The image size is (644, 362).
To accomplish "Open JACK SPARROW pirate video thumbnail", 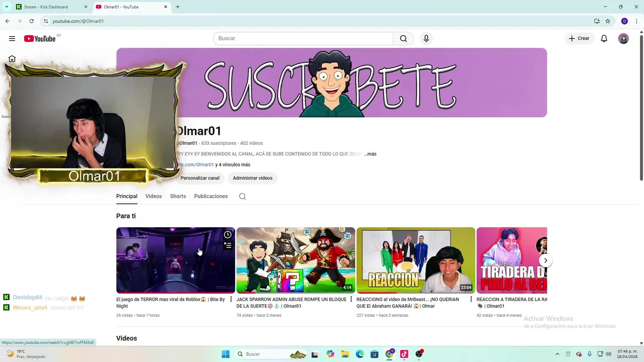I will [296, 260].
